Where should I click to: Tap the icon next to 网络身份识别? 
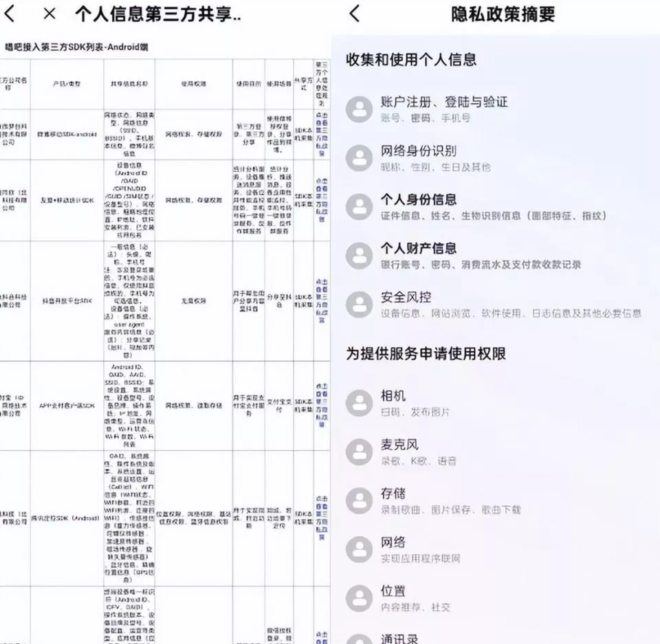(359, 158)
